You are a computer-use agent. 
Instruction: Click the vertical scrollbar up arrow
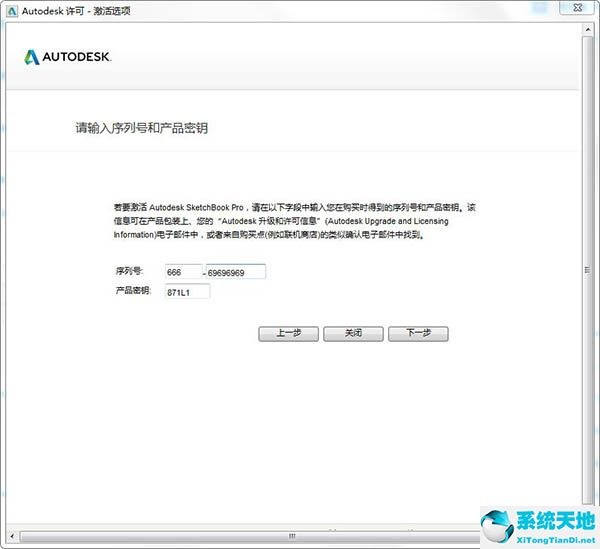coord(588,29)
